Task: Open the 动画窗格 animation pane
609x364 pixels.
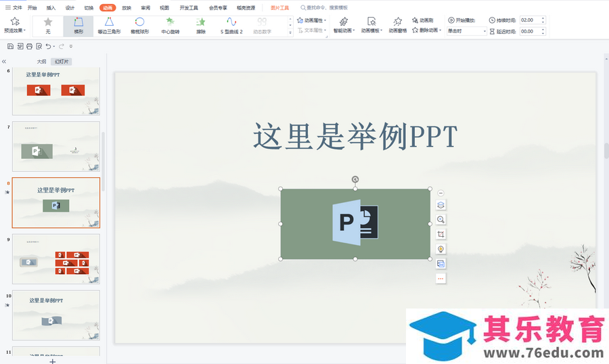Action: 398,25
